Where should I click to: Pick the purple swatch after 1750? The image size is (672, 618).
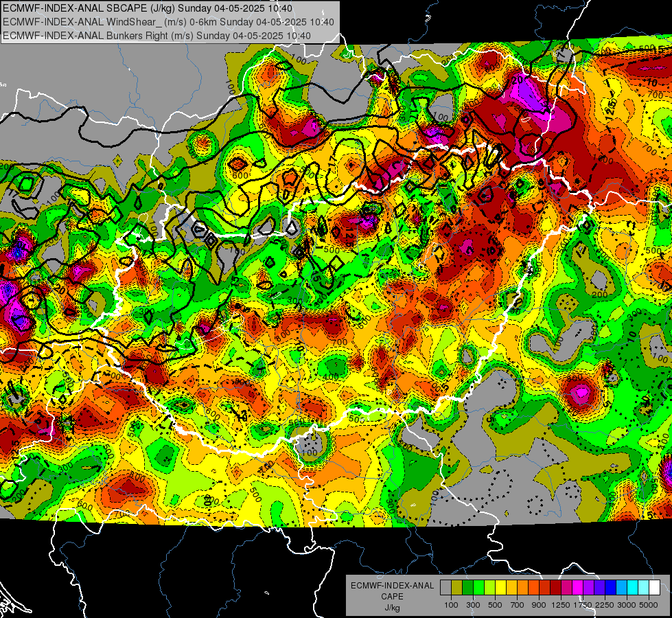[588, 588]
